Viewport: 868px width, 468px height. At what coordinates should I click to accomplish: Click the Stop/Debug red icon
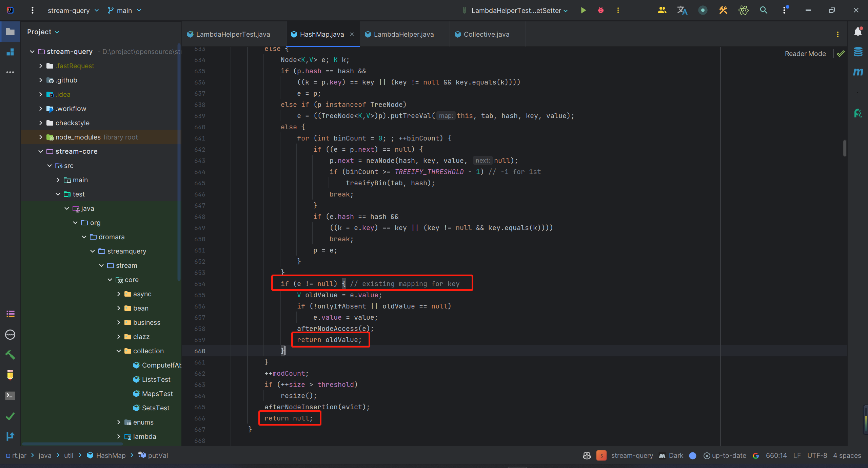(x=600, y=11)
